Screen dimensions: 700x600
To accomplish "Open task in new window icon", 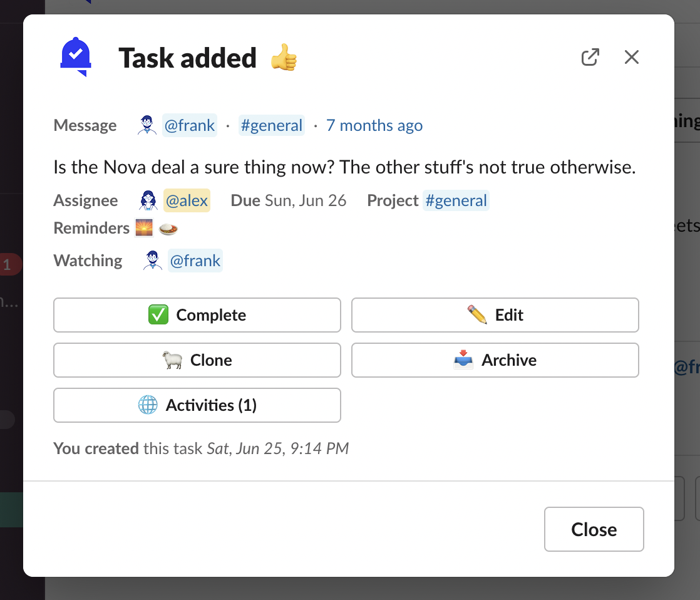I will pos(590,58).
